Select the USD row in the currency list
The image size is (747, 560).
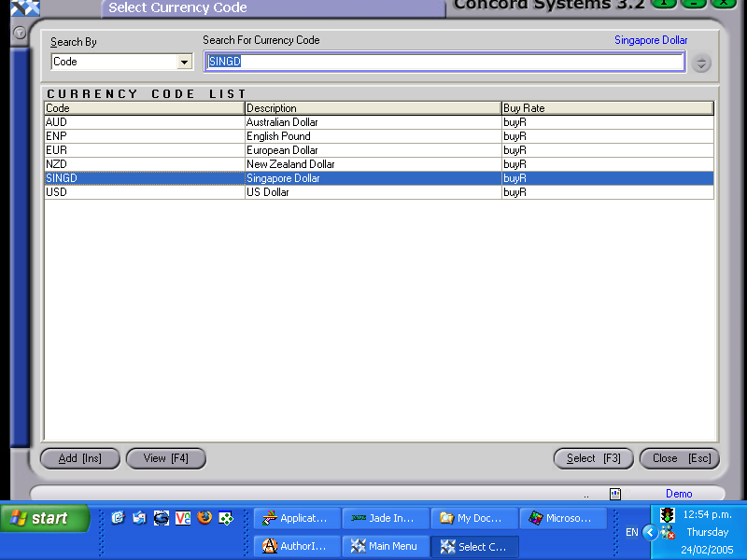point(280,192)
